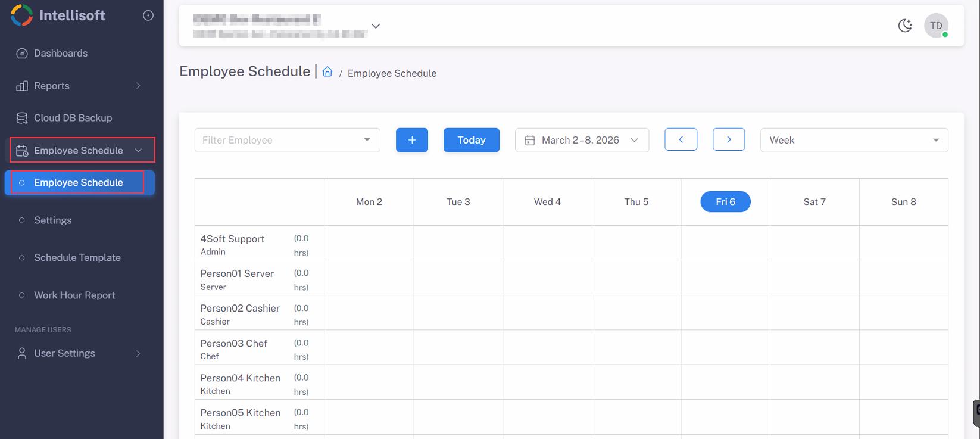The height and width of the screenshot is (439, 980).
Task: Toggle the sidebar pin circle icon
Action: point(148,15)
